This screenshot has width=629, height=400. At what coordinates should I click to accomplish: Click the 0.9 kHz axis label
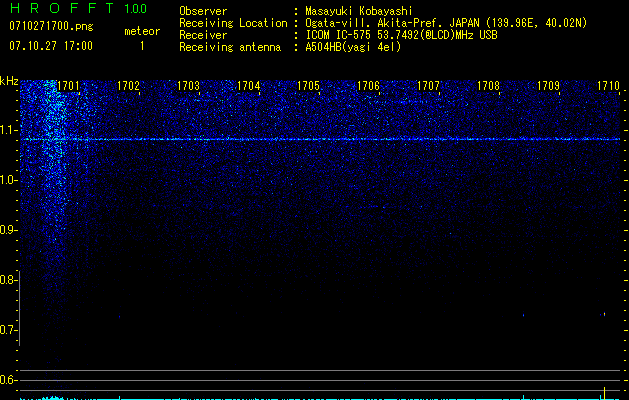(x=8, y=230)
